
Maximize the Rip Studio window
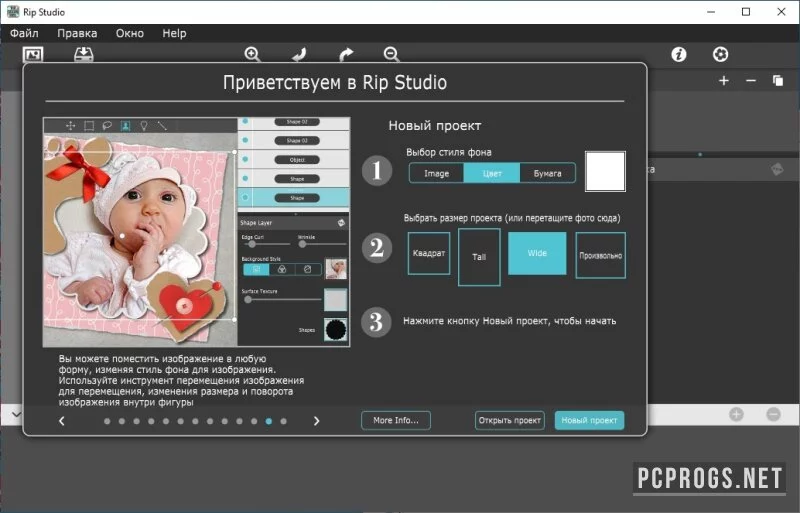[x=746, y=12]
